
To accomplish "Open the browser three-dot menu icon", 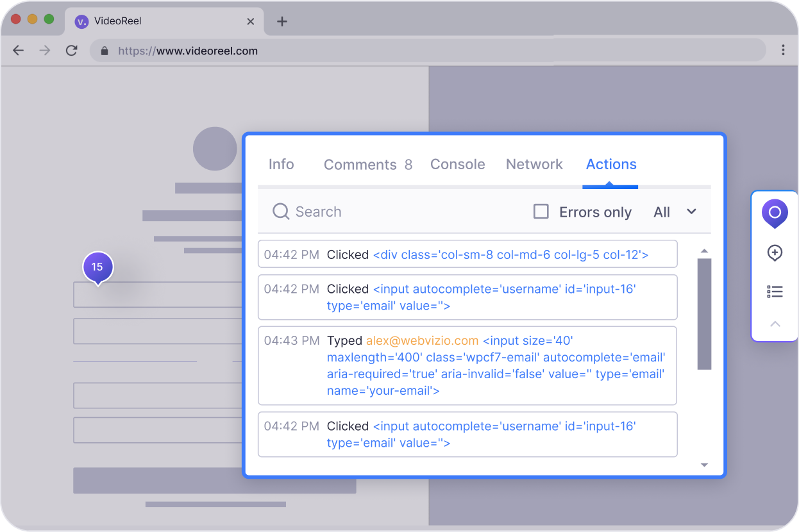I will [783, 50].
